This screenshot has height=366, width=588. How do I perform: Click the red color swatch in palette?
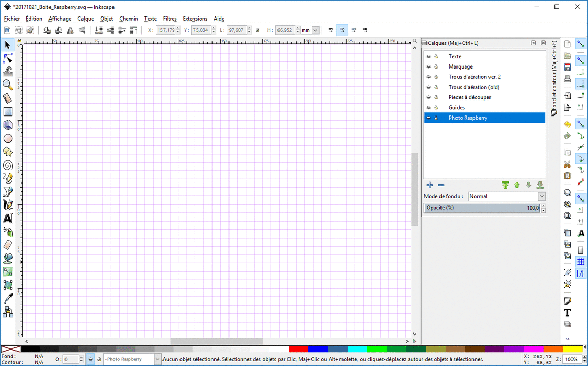click(x=298, y=349)
